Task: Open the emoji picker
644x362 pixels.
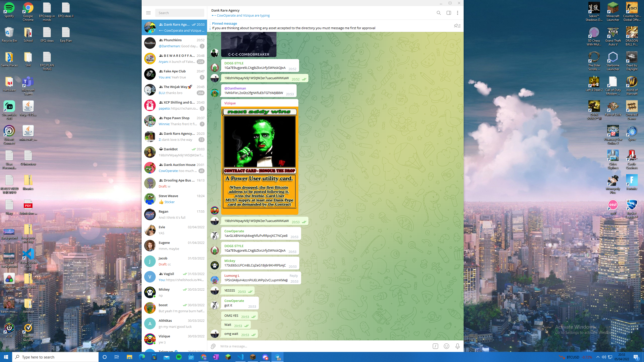Action: coord(447,346)
